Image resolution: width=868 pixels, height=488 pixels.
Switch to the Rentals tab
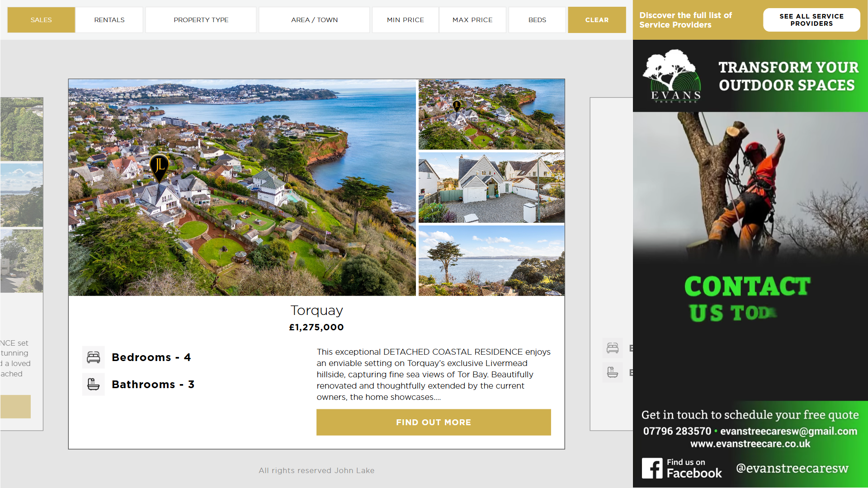(x=109, y=20)
